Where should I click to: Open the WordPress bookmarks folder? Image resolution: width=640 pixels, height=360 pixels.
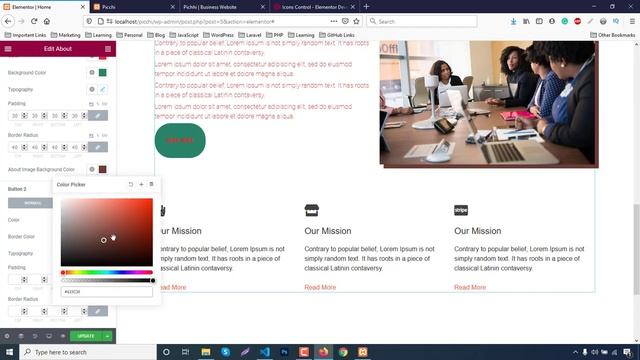pyautogui.click(x=218, y=35)
